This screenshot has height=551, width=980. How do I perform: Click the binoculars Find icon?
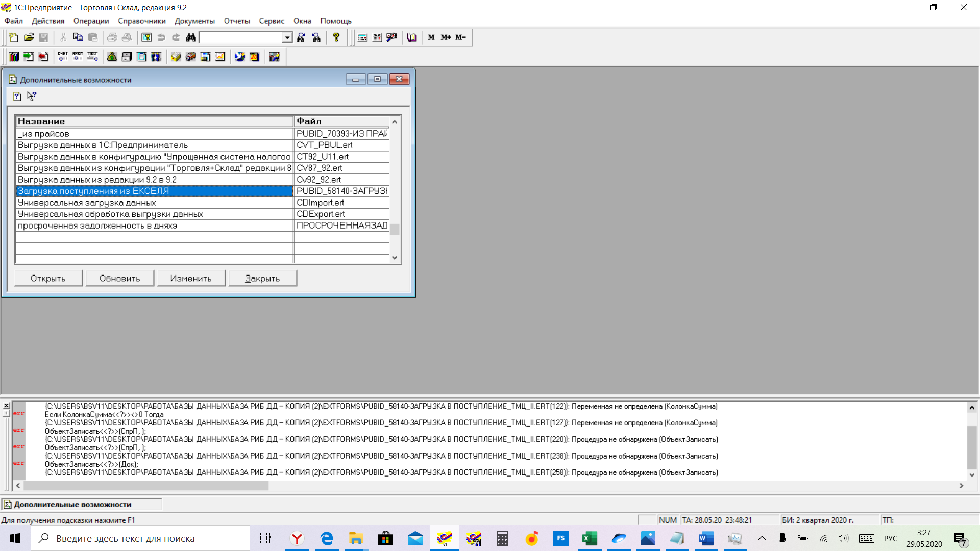pyautogui.click(x=191, y=37)
